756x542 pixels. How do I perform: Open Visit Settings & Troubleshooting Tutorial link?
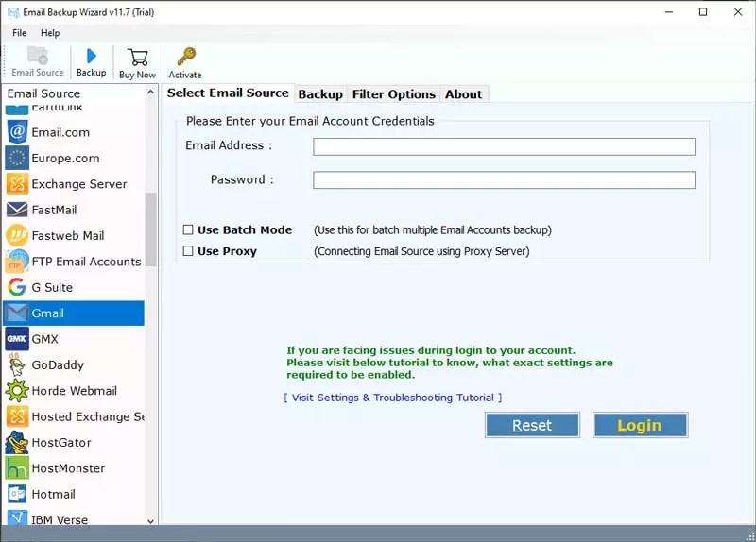pyautogui.click(x=393, y=398)
